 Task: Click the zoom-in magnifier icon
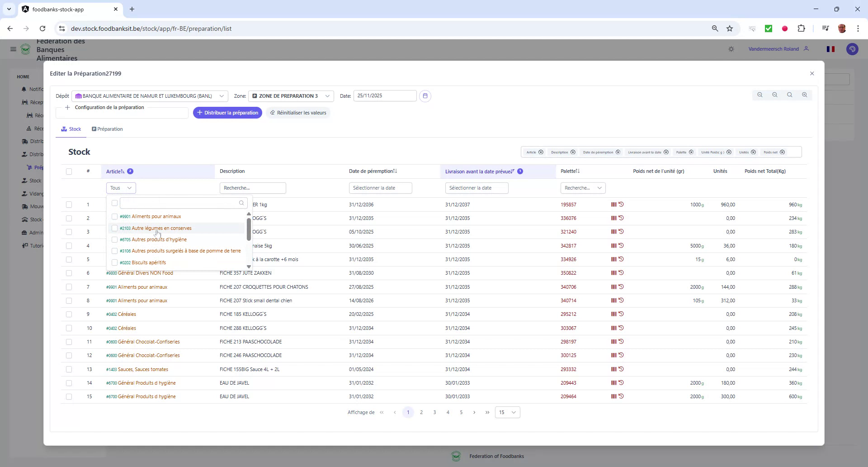click(805, 95)
